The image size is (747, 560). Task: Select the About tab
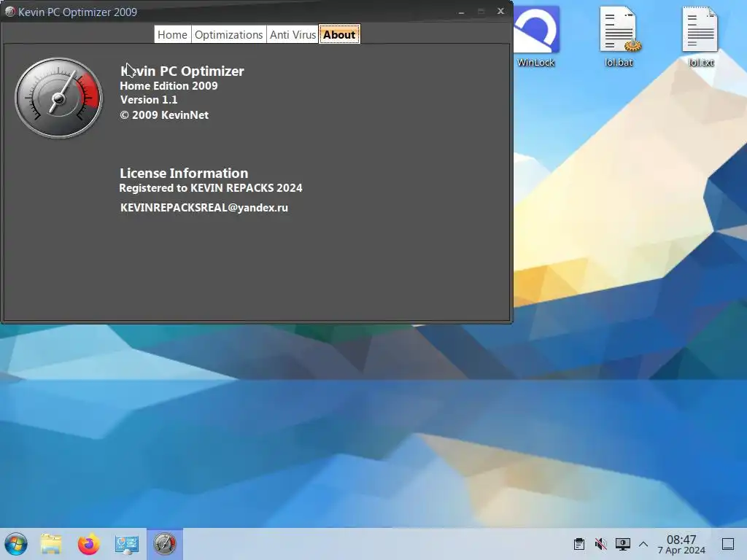339,35
